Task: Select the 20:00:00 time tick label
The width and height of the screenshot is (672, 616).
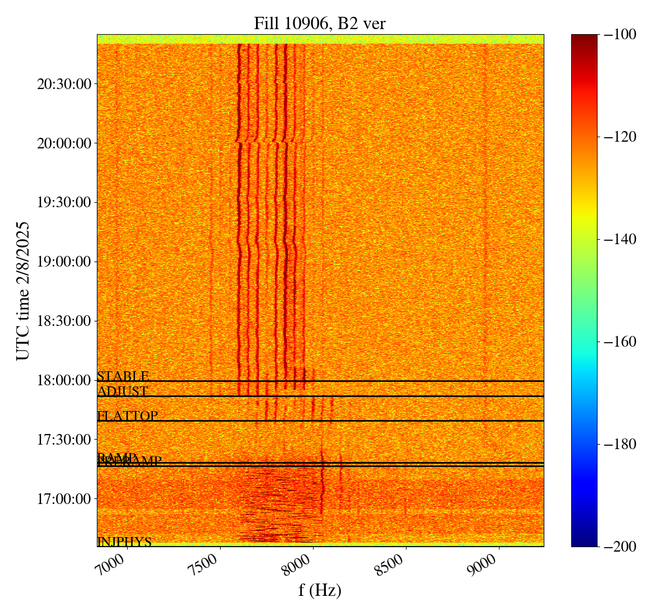Action: (x=64, y=143)
